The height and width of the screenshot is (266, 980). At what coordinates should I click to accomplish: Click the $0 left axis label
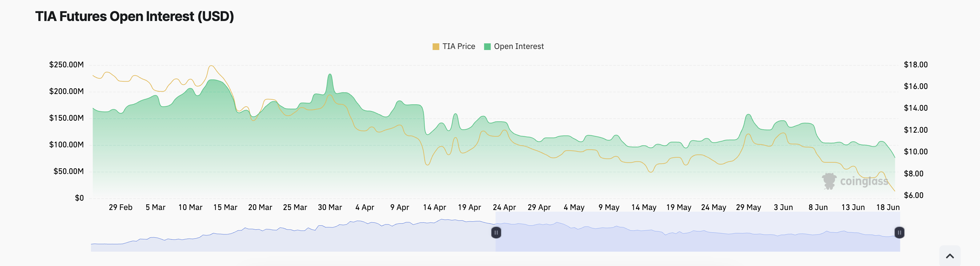point(79,198)
